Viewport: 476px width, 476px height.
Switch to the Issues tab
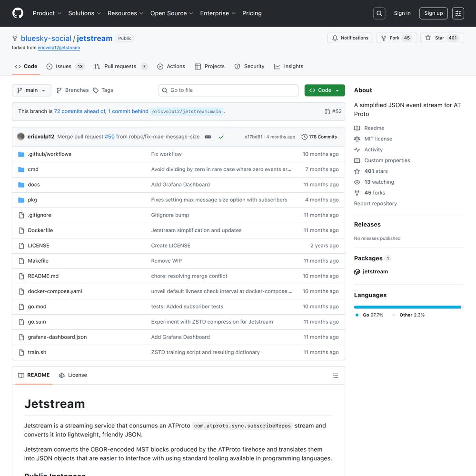point(66,67)
